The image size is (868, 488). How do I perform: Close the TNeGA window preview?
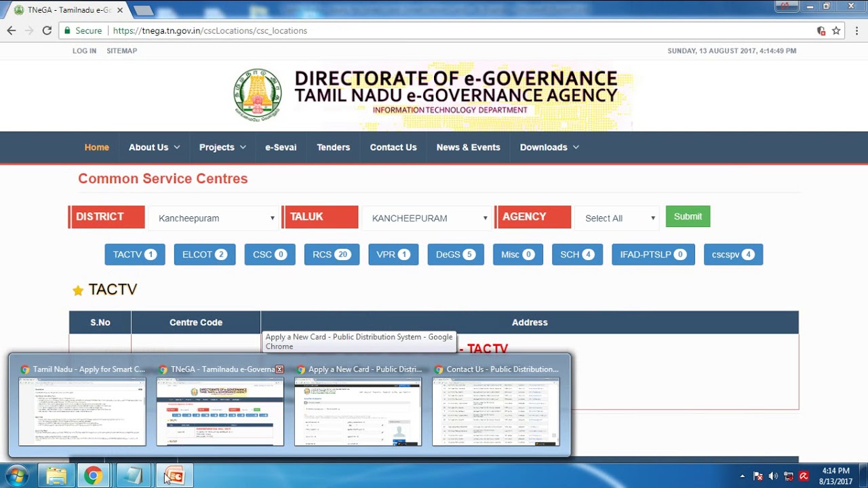coord(279,369)
